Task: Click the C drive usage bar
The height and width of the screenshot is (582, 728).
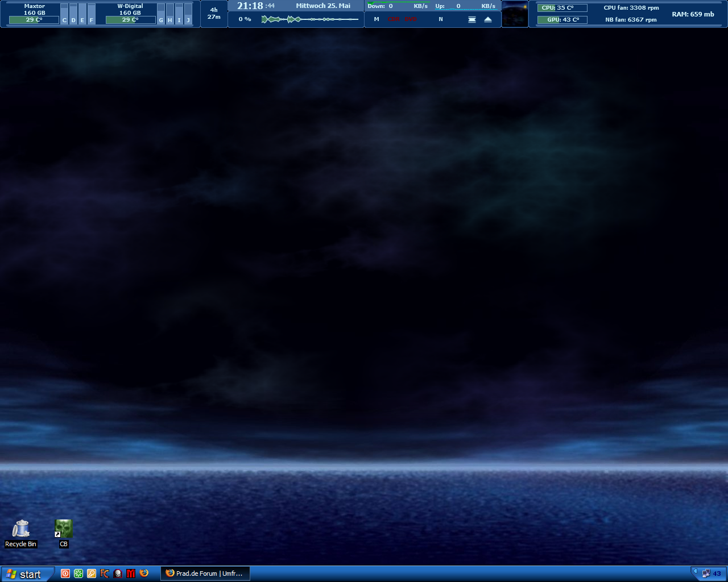Action: 64,14
